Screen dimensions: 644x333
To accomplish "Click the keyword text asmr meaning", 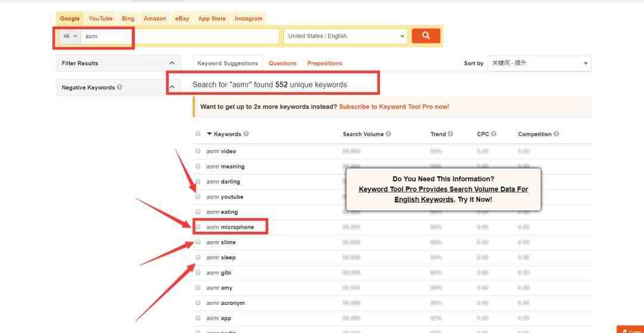I will [x=225, y=167].
